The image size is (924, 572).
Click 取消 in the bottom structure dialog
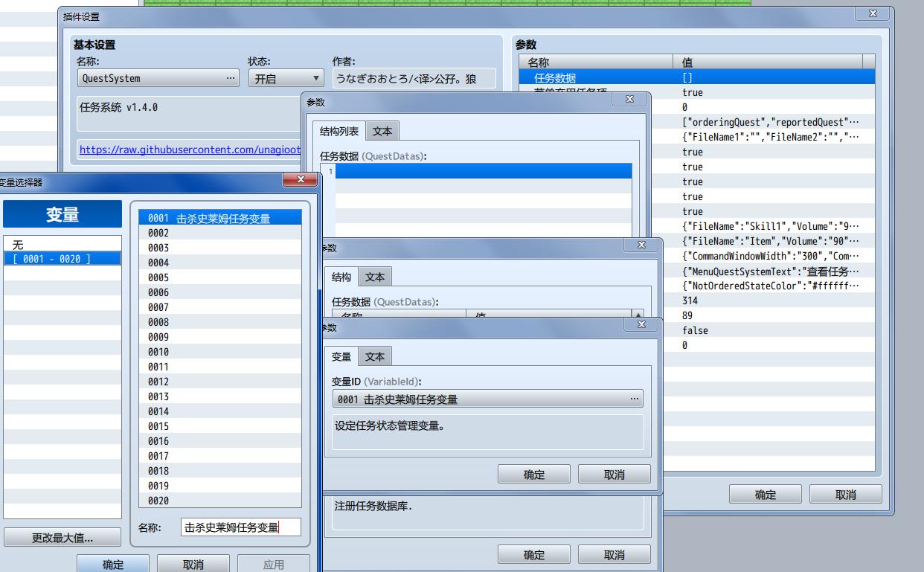point(615,555)
